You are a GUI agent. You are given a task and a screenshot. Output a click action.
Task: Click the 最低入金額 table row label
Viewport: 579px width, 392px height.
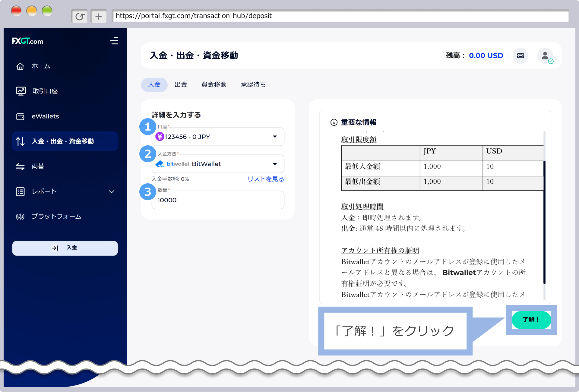pyautogui.click(x=362, y=166)
